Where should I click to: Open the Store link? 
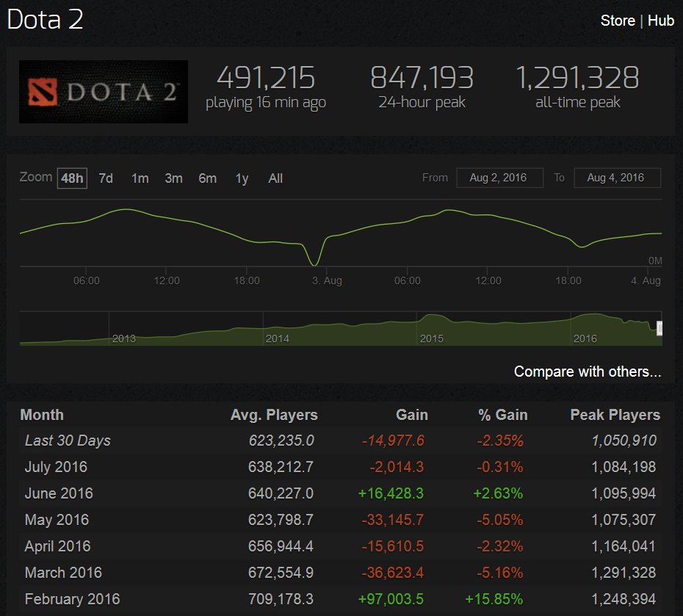click(x=617, y=21)
